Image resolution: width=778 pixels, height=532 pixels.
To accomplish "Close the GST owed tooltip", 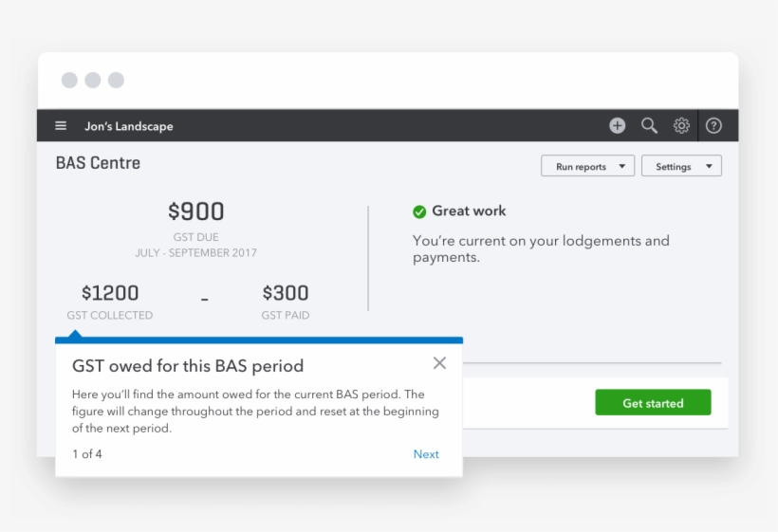I will (439, 363).
